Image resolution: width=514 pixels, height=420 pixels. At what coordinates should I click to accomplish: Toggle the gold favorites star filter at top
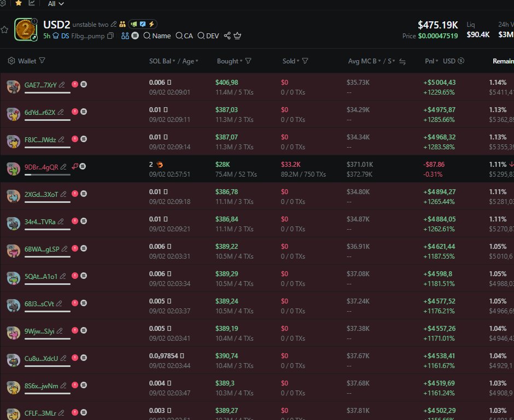click(19, 3)
